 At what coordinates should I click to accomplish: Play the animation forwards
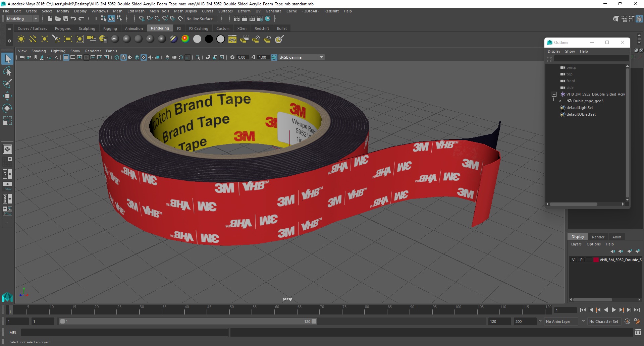[x=614, y=310]
